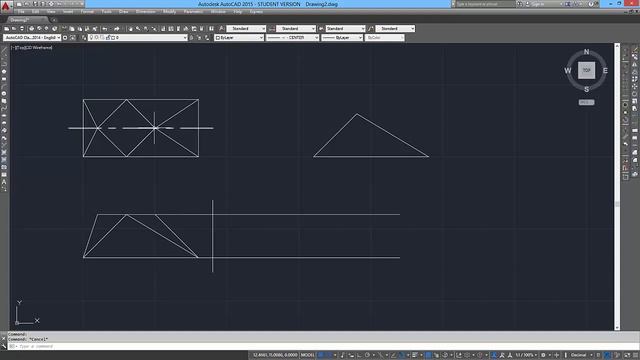Open the File menu
Image resolution: width=640 pixels, height=360 pixels.
(21, 12)
